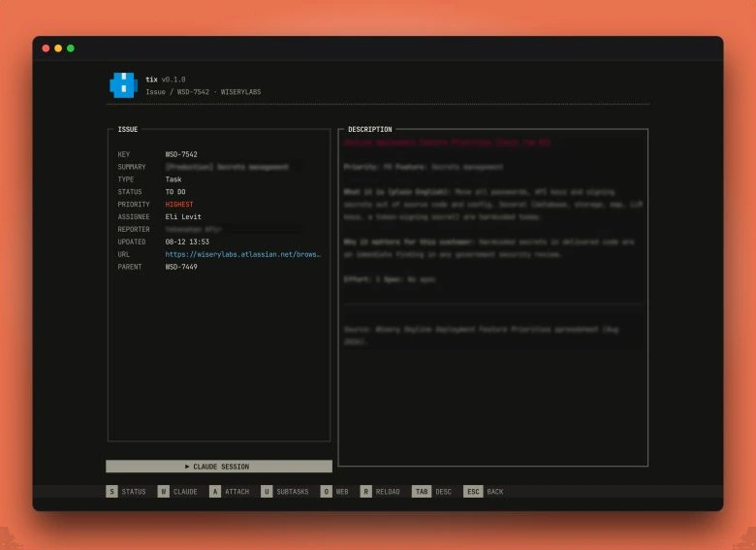Click the REPORTER field label
The height and width of the screenshot is (550, 756).
pos(134,229)
